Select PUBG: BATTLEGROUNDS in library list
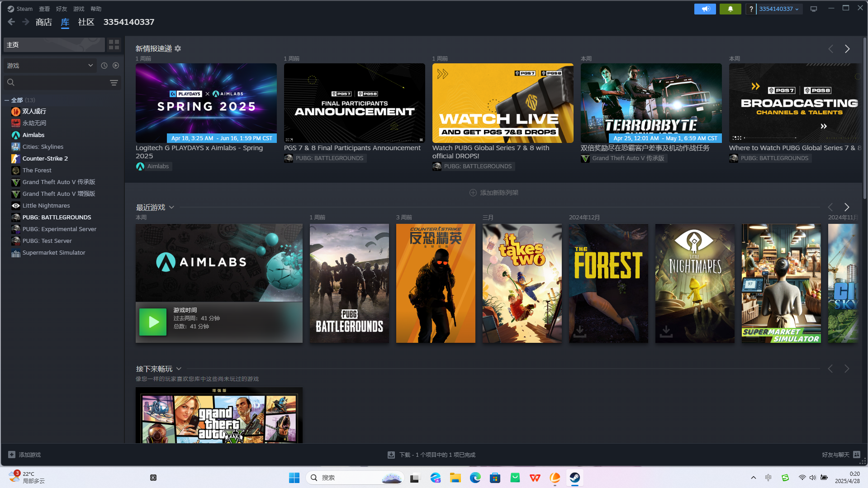 [57, 217]
